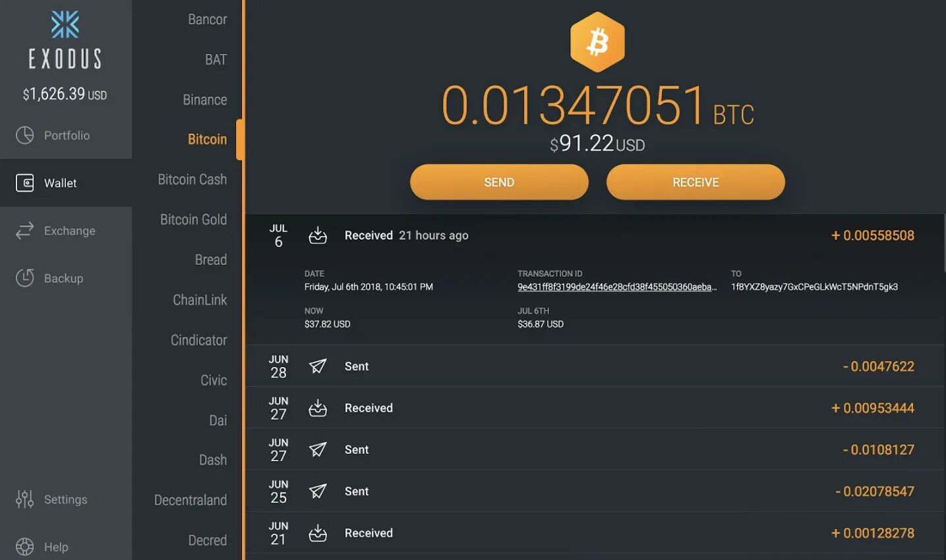Image resolution: width=946 pixels, height=560 pixels.
Task: Click sent icon for Jun 27 -0.0108127
Action: point(318,449)
